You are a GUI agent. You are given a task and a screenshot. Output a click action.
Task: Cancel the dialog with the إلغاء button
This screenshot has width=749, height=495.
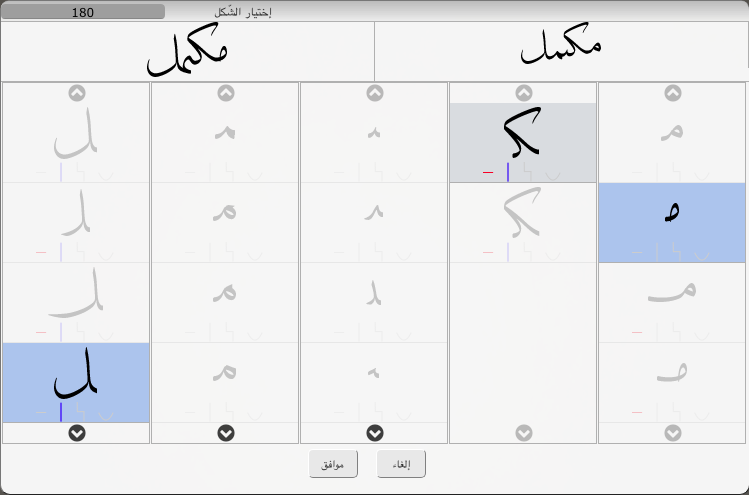pos(401,464)
